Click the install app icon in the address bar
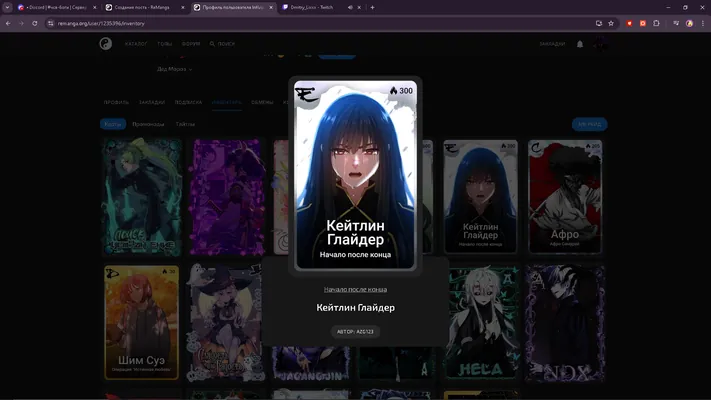This screenshot has width=711, height=400. pos(599,23)
